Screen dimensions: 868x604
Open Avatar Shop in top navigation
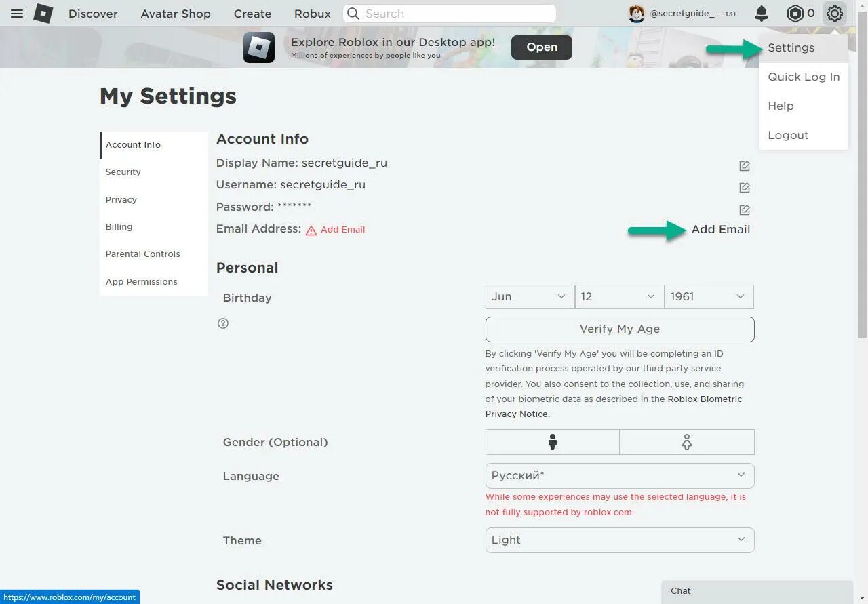point(176,14)
